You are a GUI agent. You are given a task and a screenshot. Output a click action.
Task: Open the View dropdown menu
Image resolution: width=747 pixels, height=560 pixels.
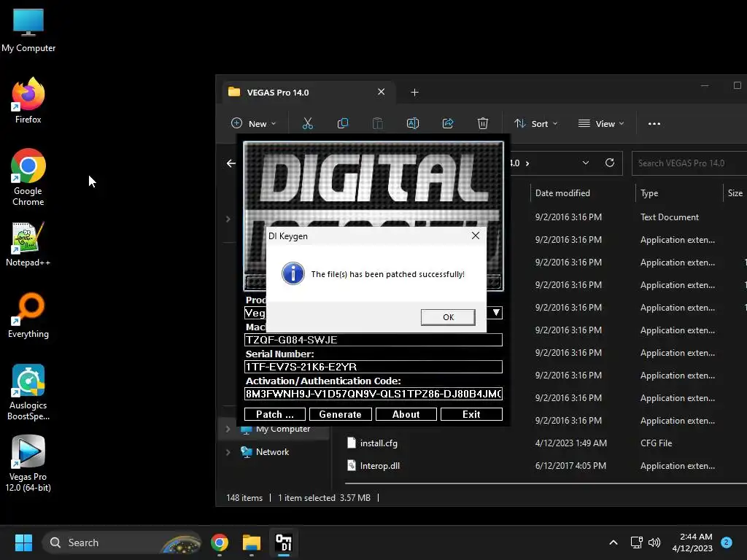pos(601,124)
